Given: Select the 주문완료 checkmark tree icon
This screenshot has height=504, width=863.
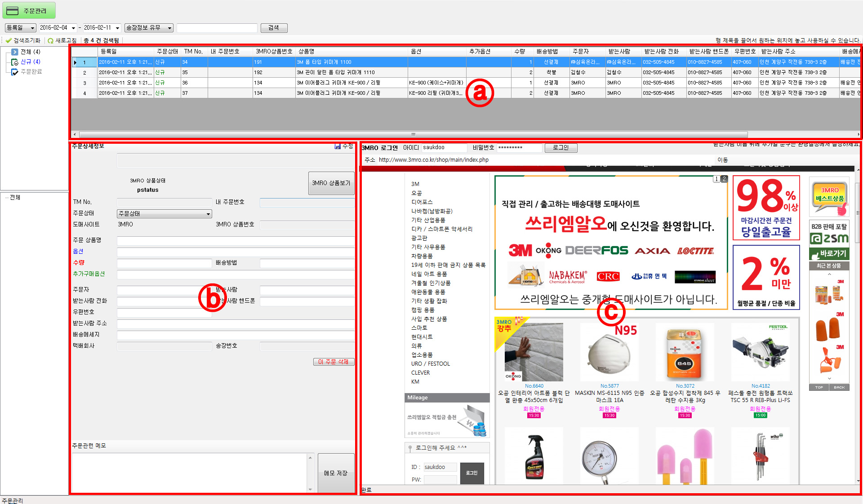Looking at the screenshot, I should point(15,72).
